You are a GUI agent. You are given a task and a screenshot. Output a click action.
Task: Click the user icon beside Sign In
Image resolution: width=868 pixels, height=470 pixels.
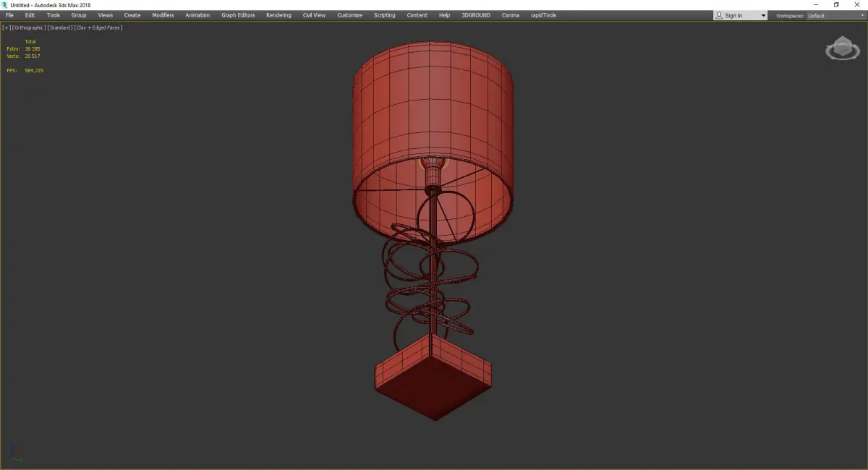tap(719, 15)
